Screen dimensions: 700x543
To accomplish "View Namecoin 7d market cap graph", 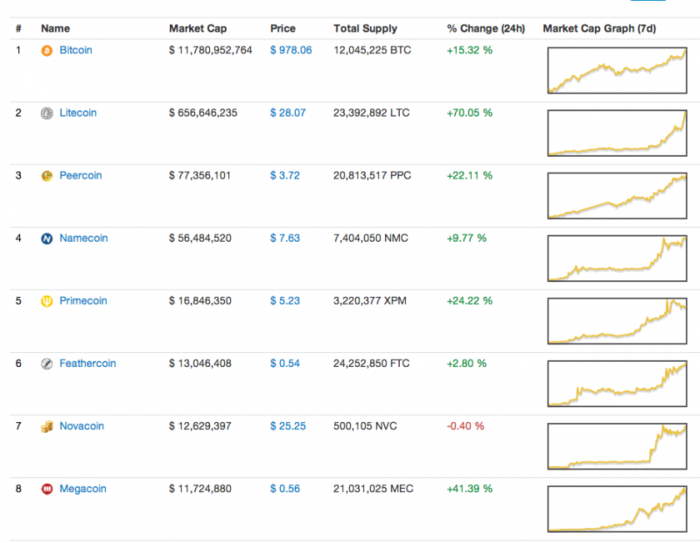I will [x=617, y=258].
